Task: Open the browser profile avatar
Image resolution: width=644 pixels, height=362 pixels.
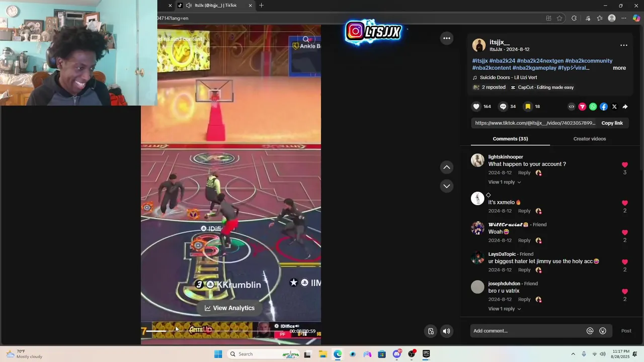Action: pyautogui.click(x=612, y=18)
